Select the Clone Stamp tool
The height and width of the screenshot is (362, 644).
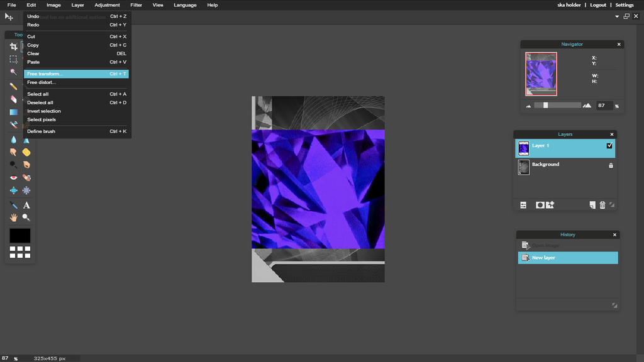tap(14, 124)
